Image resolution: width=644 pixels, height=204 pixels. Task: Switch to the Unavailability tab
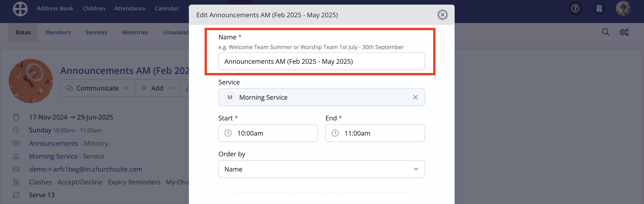click(x=176, y=32)
